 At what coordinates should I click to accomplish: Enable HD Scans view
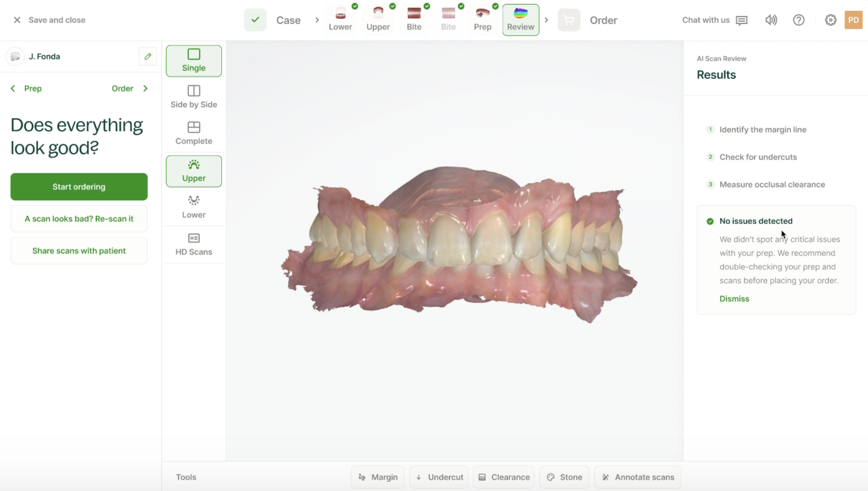click(x=194, y=244)
